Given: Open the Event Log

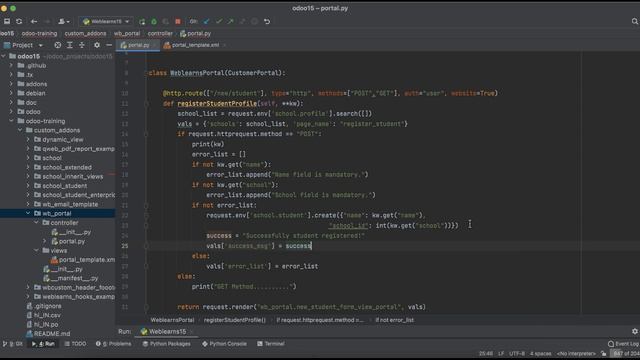Looking at the screenshot, I should coord(623,344).
